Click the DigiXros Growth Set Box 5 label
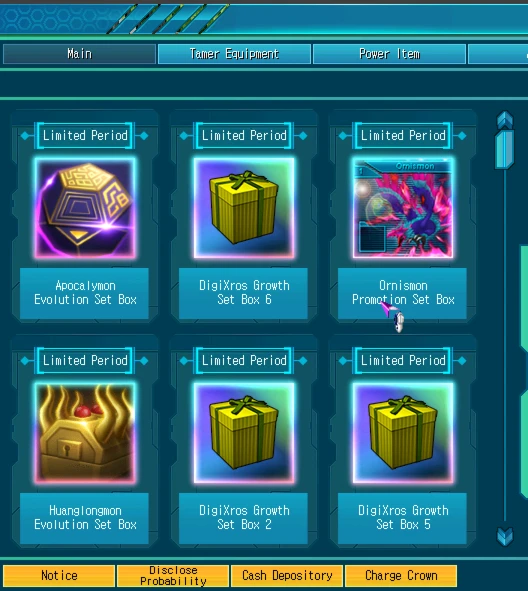 [403, 518]
